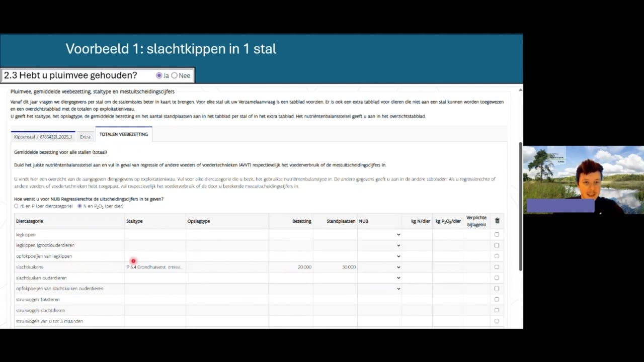The width and height of the screenshot is (644, 362).
Task: Tick the checkbox in the slachtkuikens row
Action: pos(497,267)
